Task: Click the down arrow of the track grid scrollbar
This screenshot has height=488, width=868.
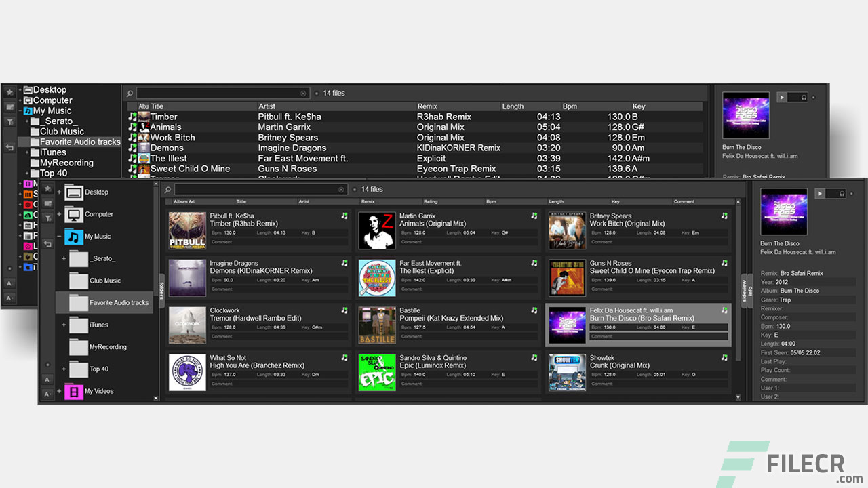Action: point(738,397)
